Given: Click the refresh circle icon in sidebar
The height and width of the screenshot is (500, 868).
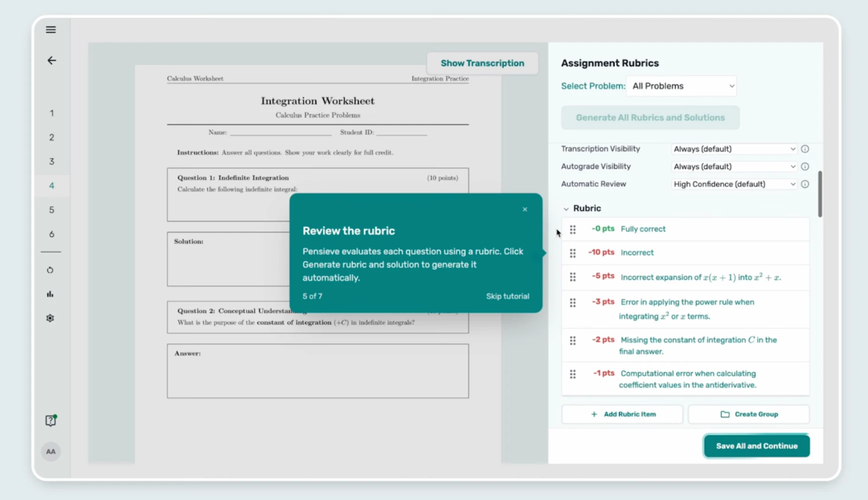Looking at the screenshot, I should point(50,270).
